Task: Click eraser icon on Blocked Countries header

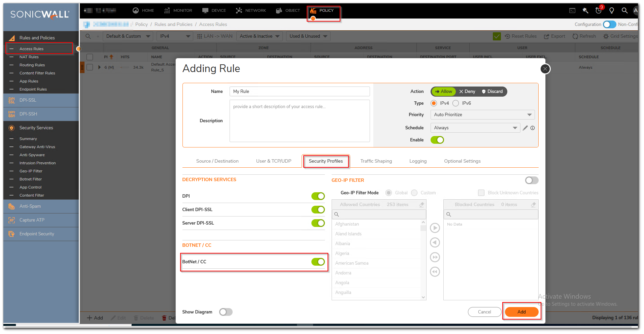Action: click(533, 205)
